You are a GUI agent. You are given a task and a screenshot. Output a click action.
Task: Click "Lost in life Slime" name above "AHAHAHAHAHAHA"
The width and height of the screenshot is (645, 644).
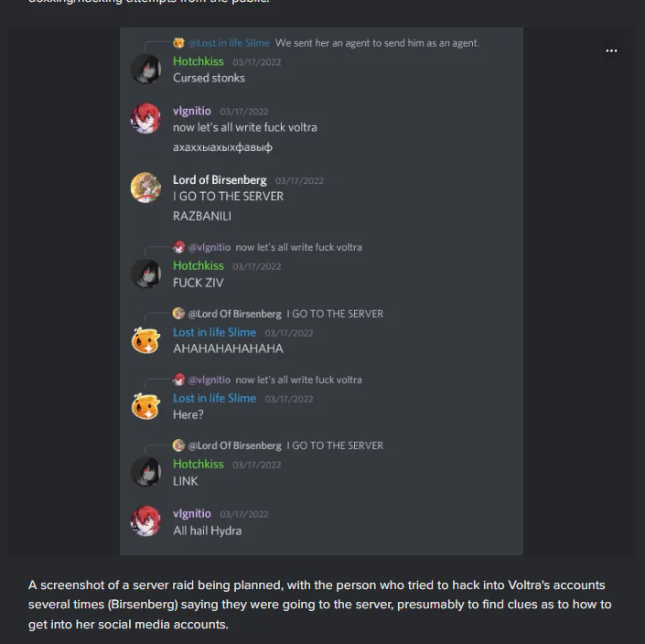(x=214, y=332)
